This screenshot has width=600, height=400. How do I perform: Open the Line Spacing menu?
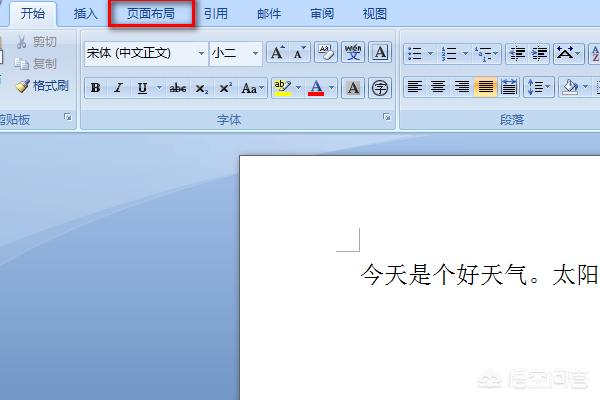click(538, 87)
